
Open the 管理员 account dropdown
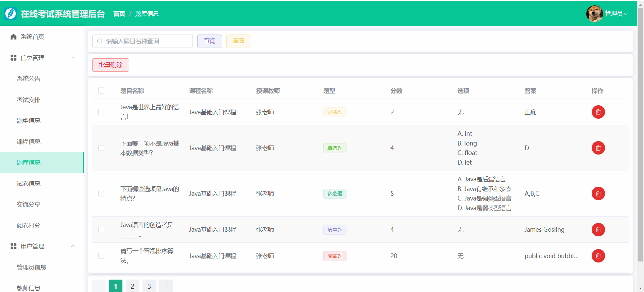616,14
